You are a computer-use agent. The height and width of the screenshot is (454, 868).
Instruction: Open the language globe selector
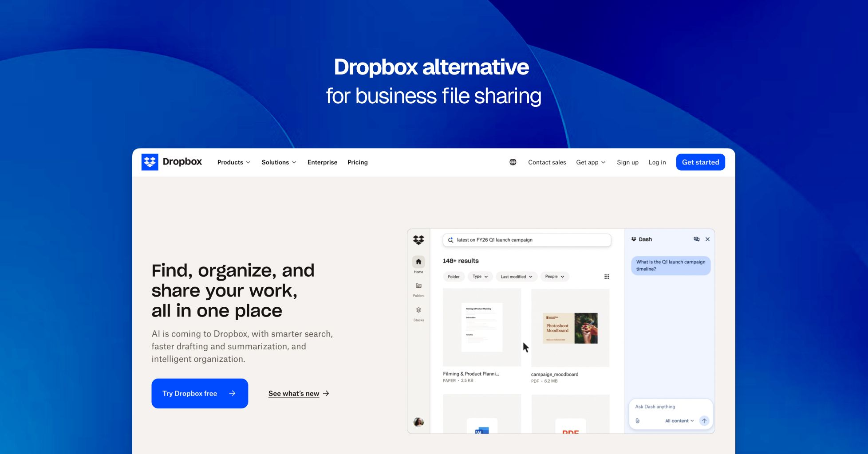513,162
